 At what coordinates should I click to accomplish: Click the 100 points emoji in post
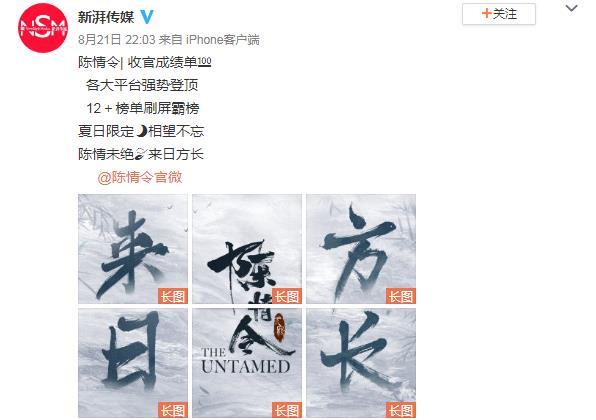click(204, 62)
